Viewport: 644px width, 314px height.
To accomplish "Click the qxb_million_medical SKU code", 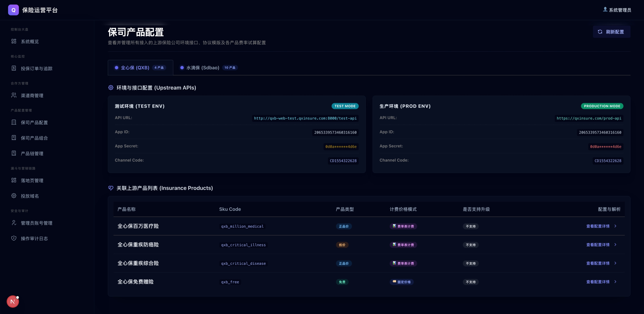I will click(242, 226).
